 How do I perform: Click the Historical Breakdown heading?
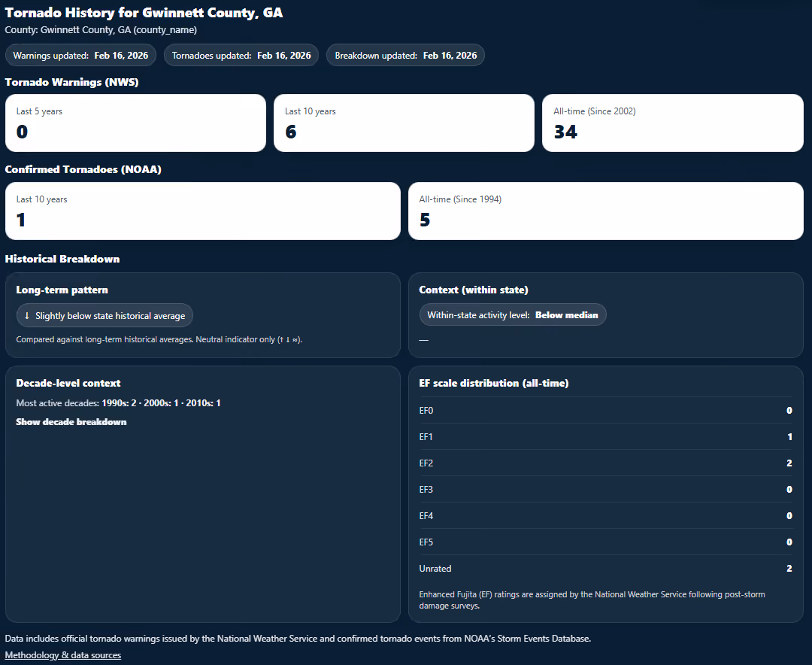62,260
